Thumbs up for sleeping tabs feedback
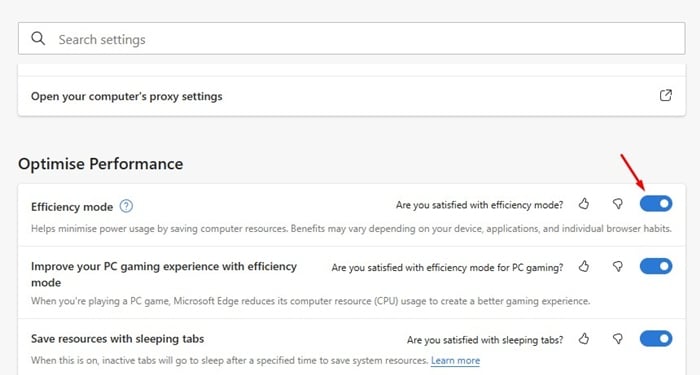Viewport: 700px width, 375px height. pos(584,339)
